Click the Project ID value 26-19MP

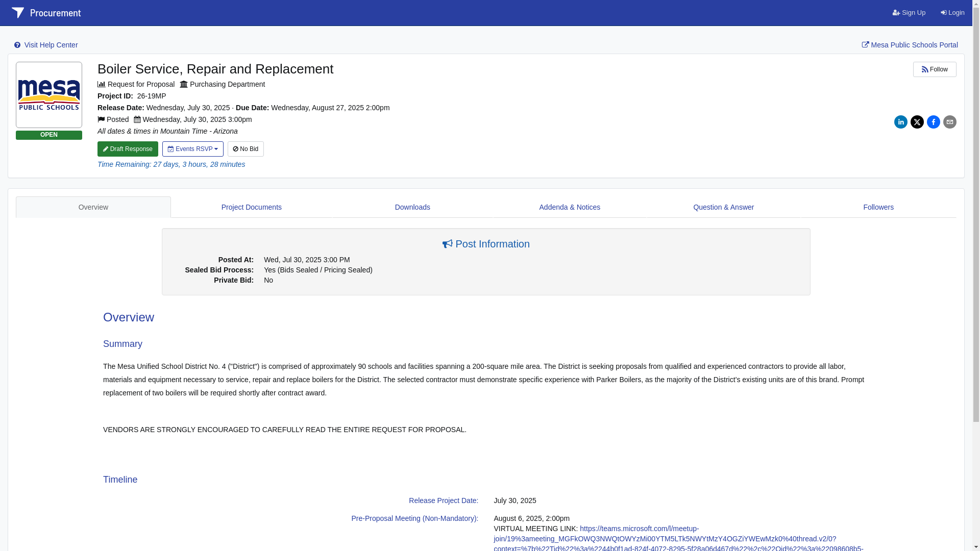pos(152,96)
